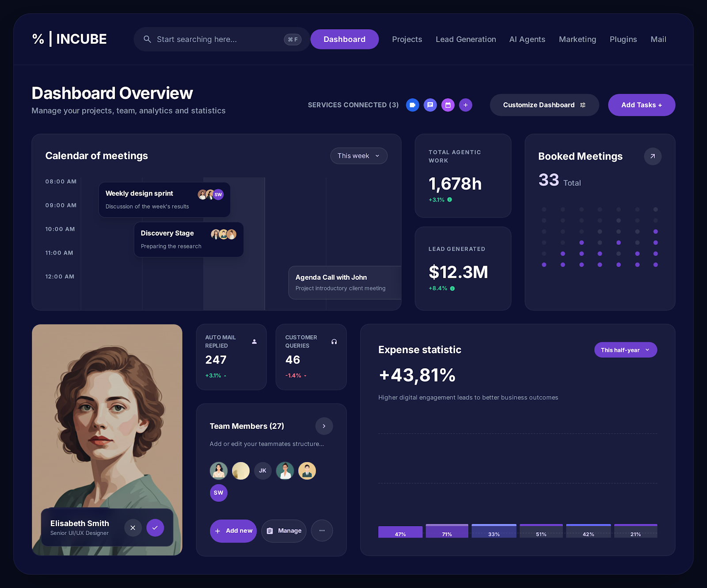Click the calendar service icon
Viewport: 707px width, 588px height.
448,105
